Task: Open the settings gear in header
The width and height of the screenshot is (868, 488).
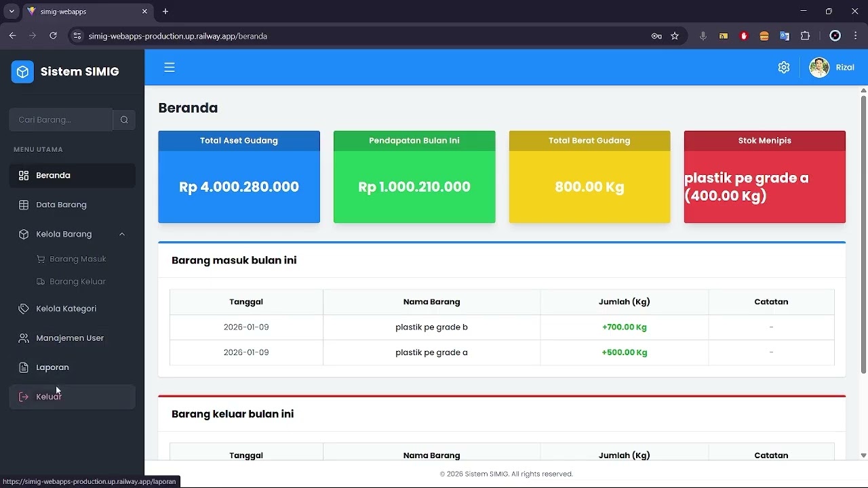Action: pyautogui.click(x=784, y=67)
